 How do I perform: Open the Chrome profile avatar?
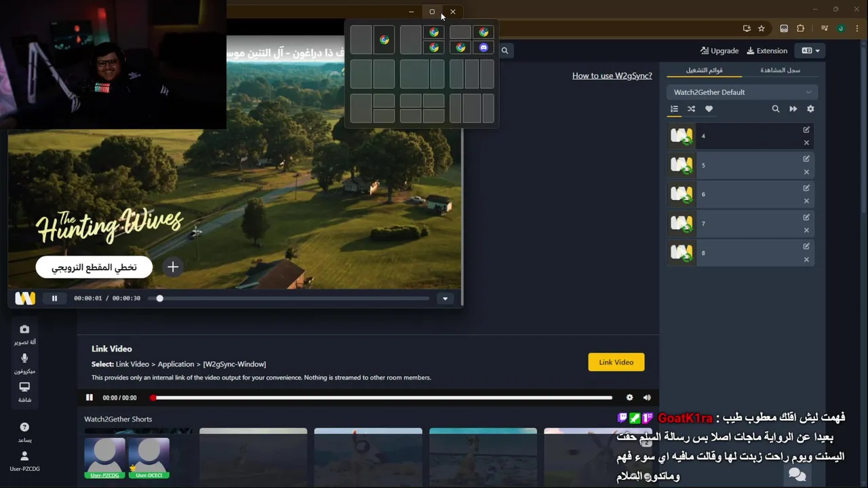pyautogui.click(x=841, y=28)
